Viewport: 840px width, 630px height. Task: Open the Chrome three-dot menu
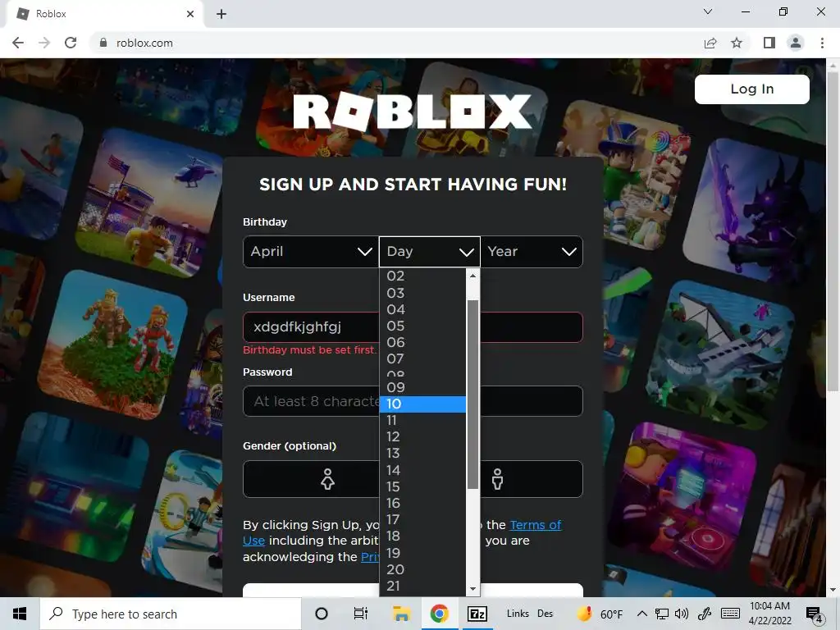(822, 43)
